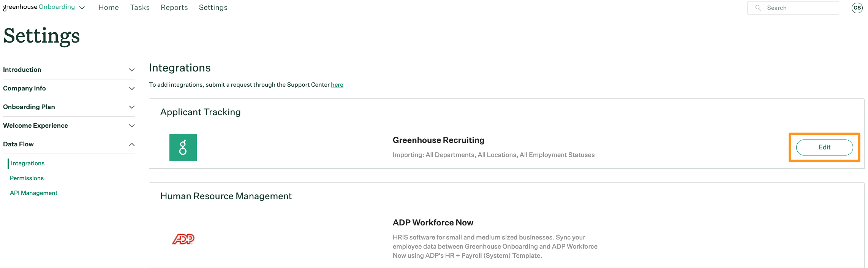868x268 pixels.
Task: Click the Support Center 'here' link
Action: pos(337,85)
